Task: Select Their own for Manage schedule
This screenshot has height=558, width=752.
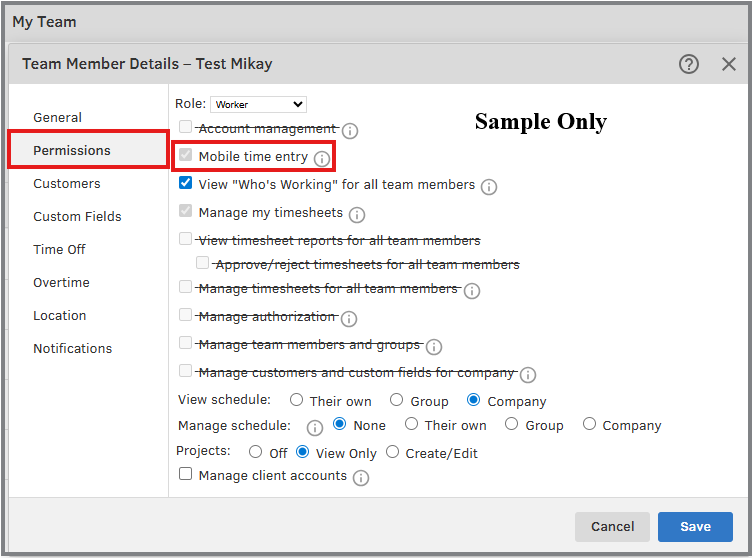Action: point(411,424)
